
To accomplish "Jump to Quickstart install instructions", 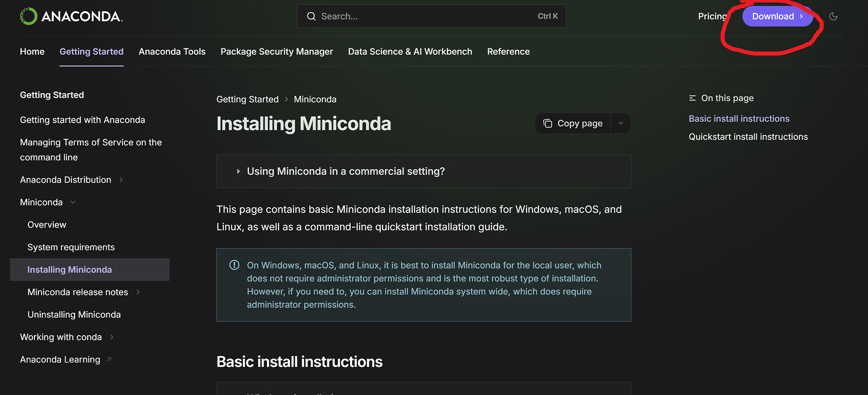I will point(748,137).
